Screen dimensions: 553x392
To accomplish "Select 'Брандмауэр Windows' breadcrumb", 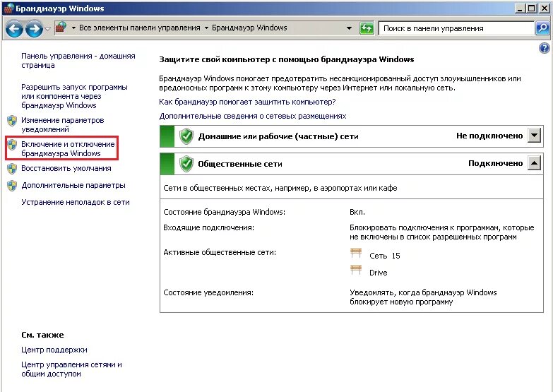I will click(249, 28).
